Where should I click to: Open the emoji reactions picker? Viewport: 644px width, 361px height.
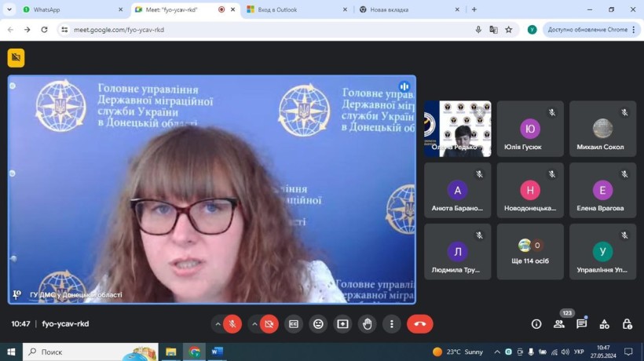(318, 324)
